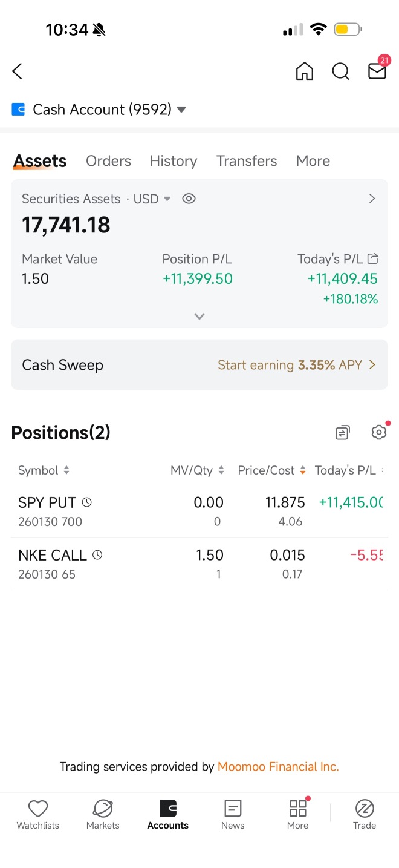Go to home via house icon
This screenshot has width=399, height=868.
click(x=305, y=71)
